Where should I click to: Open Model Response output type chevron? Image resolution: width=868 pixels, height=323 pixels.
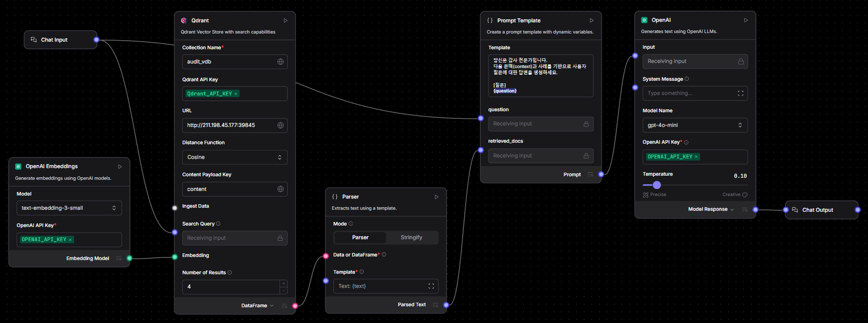tap(732, 210)
